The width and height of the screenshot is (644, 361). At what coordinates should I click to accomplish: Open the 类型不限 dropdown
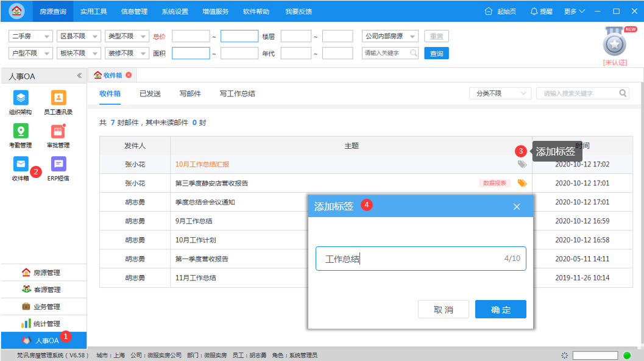click(x=127, y=36)
